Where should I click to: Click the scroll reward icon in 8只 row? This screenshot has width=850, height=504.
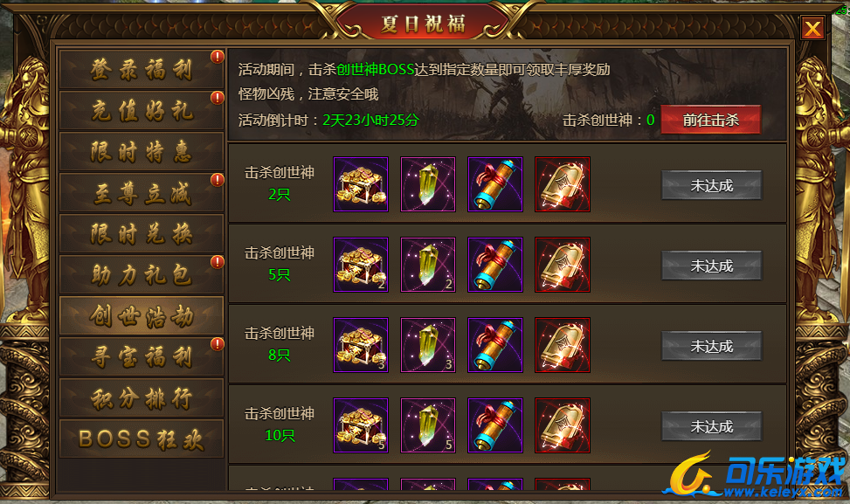point(495,345)
